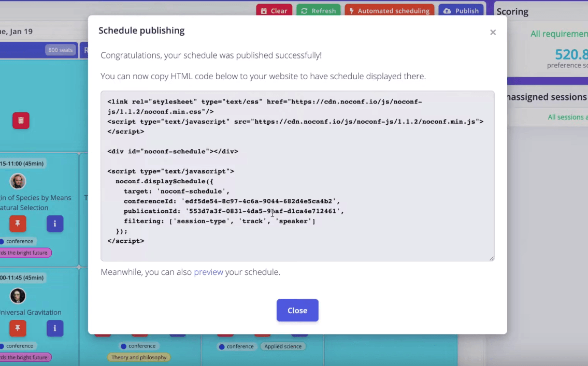Start Automated scheduling

(389, 10)
